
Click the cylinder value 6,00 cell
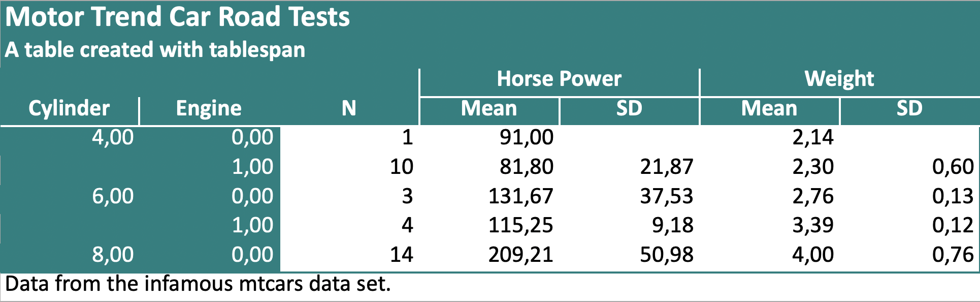point(112,196)
